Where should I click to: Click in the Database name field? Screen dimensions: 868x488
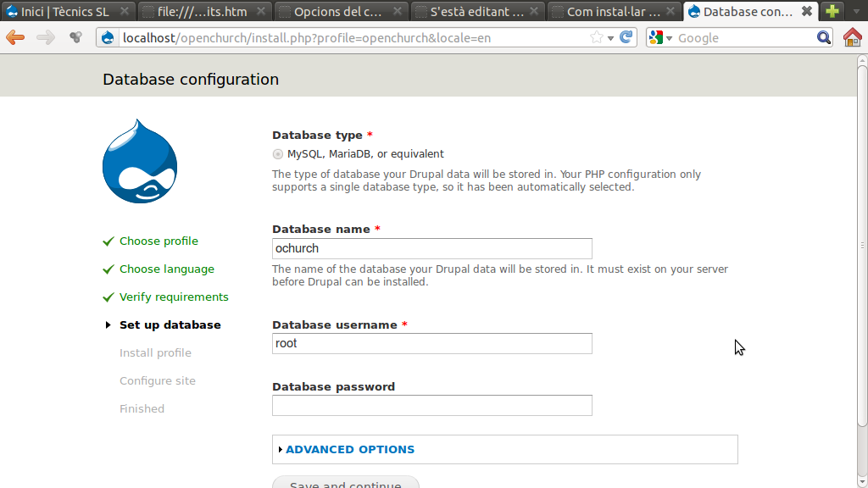[x=431, y=248]
